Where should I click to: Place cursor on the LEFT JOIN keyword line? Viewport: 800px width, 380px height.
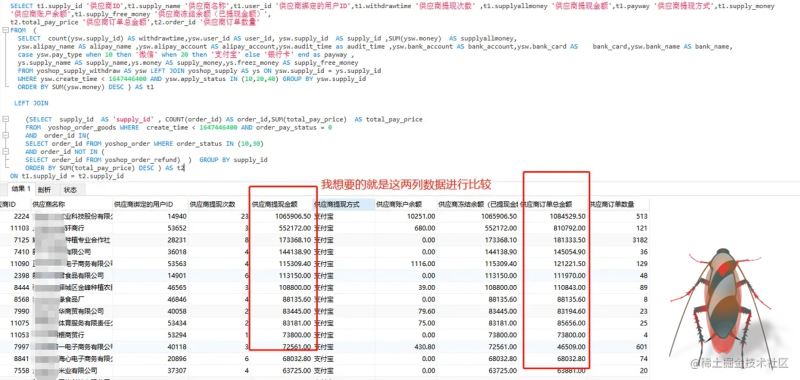(31, 103)
